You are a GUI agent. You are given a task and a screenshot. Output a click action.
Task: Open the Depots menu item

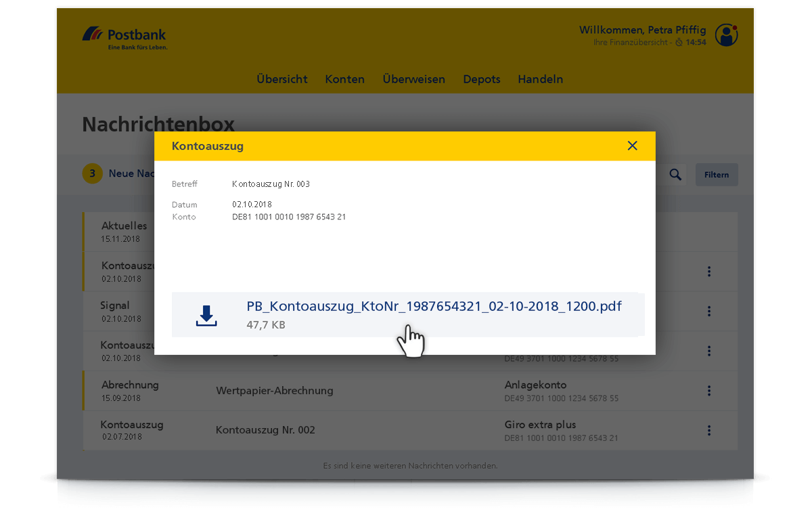point(481,79)
